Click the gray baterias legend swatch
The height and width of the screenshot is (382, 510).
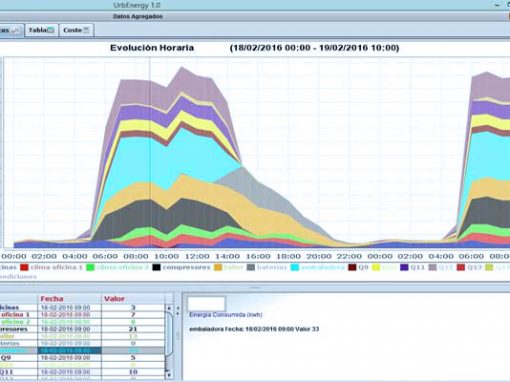251,267
